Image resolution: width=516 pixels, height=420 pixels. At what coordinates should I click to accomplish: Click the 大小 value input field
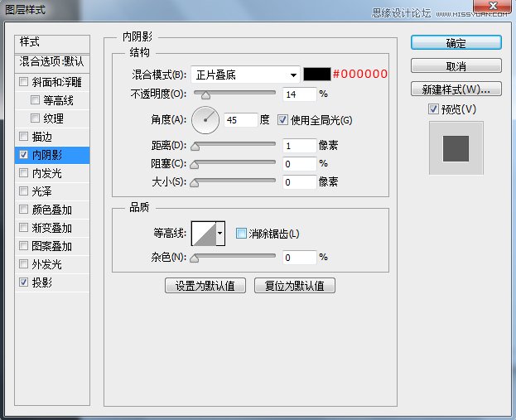coord(300,182)
